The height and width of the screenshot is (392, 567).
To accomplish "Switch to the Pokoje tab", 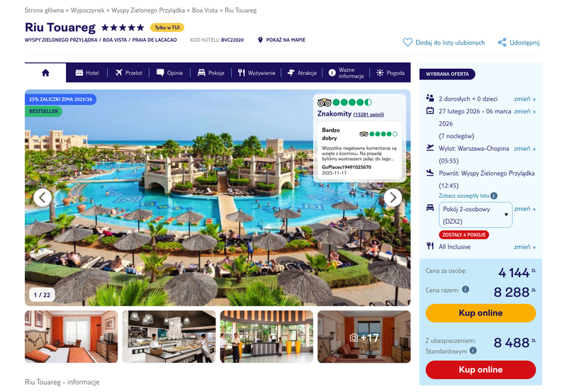I will (210, 73).
